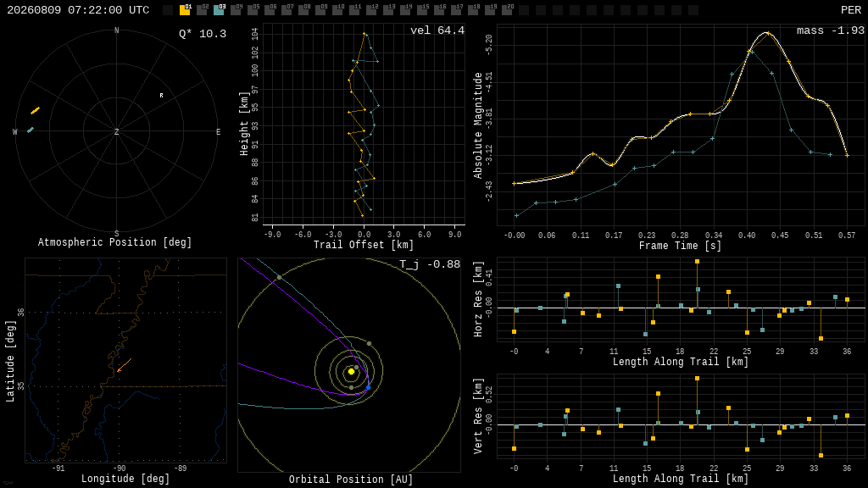Select station square numbered 20
The height and width of the screenshot is (488, 868).
[507, 10]
